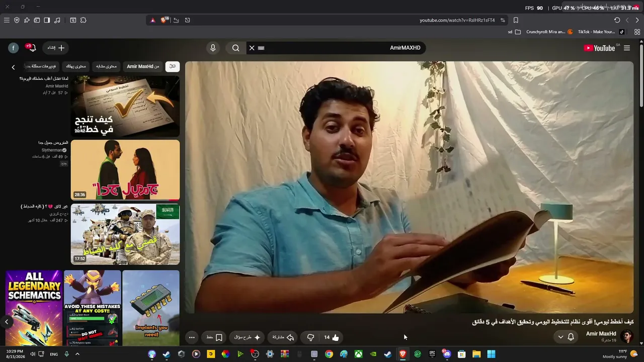The image size is (644, 362).
Task: Open the Crunchyroll bookmark
Action: coord(549,32)
